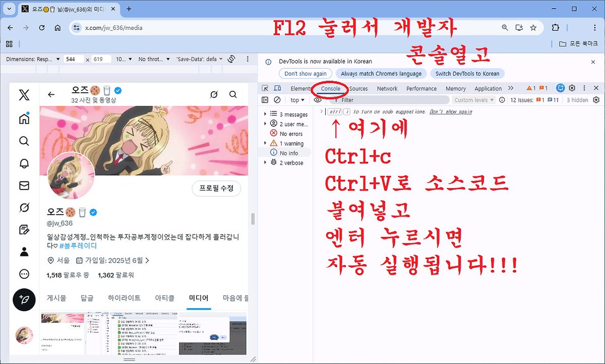Click the 프로필 수정 button
The width and height of the screenshot is (605, 364).
coord(216,188)
